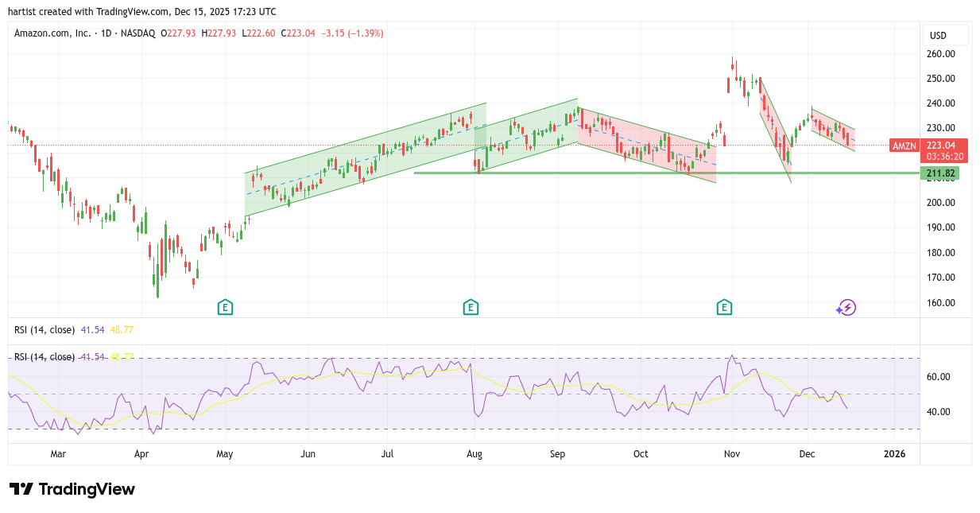The width and height of the screenshot is (980, 513).
Task: Click the Sep label on time axis
Action: pyautogui.click(x=557, y=454)
